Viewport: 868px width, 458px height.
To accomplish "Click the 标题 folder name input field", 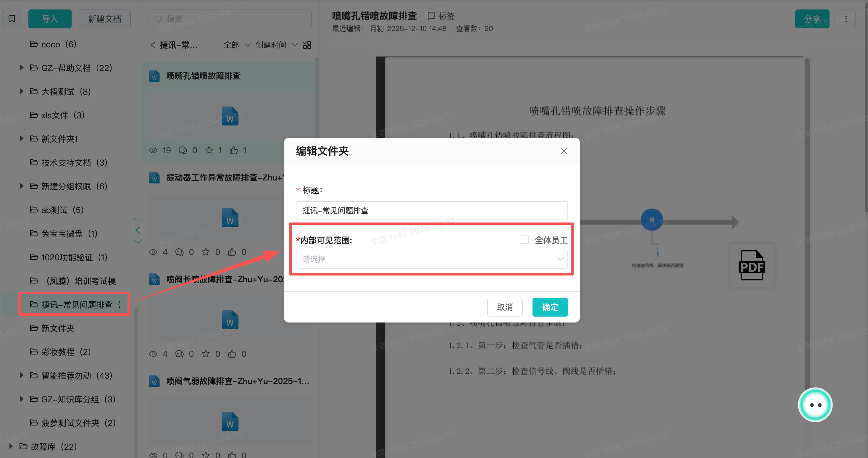I will (431, 211).
